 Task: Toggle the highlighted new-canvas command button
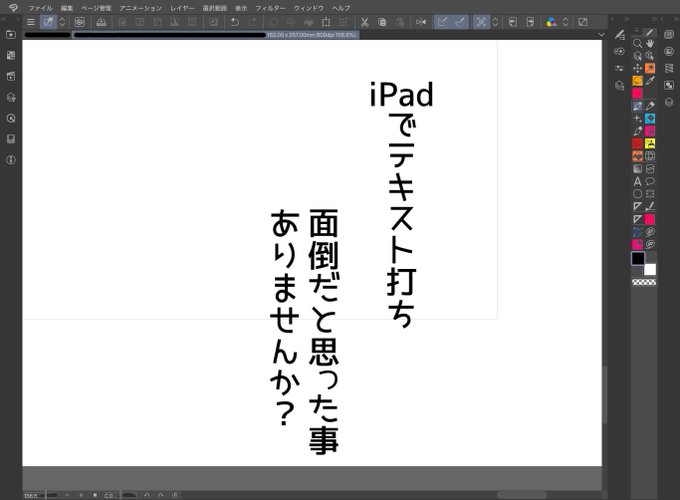[x=48, y=22]
